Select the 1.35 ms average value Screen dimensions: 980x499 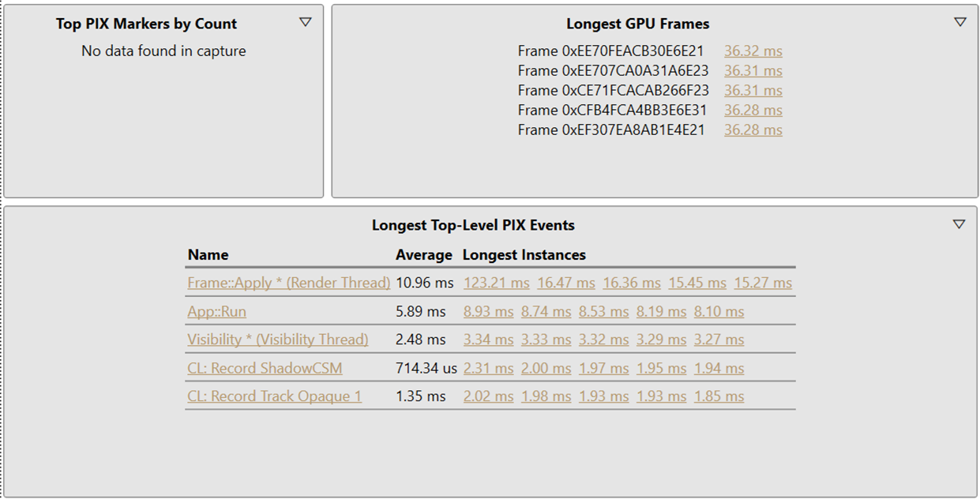point(421,396)
